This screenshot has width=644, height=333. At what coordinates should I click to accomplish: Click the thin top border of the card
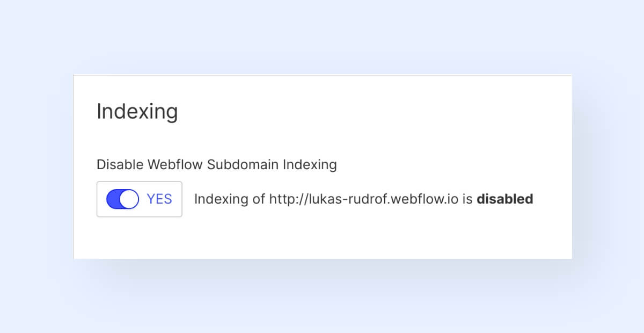(323, 75)
